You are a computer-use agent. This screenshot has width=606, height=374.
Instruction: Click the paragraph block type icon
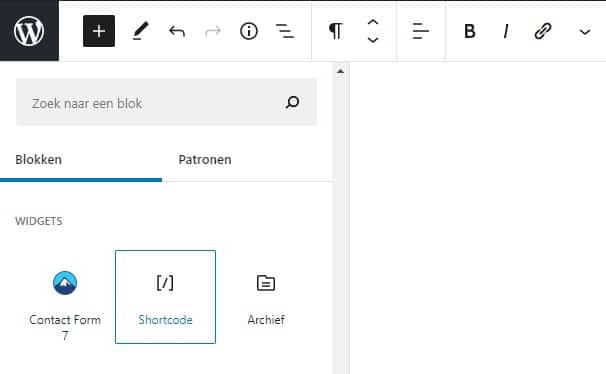pyautogui.click(x=335, y=31)
